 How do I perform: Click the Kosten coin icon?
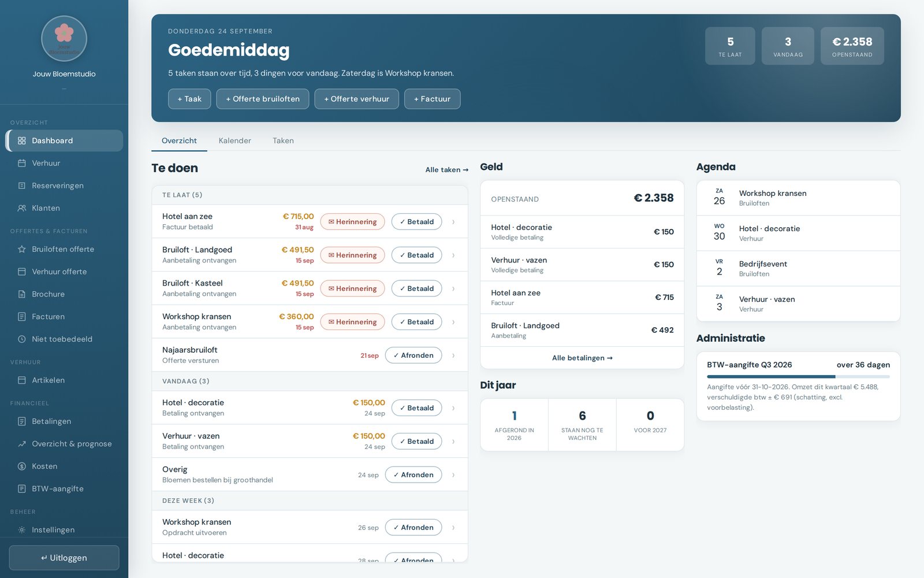coord(22,466)
